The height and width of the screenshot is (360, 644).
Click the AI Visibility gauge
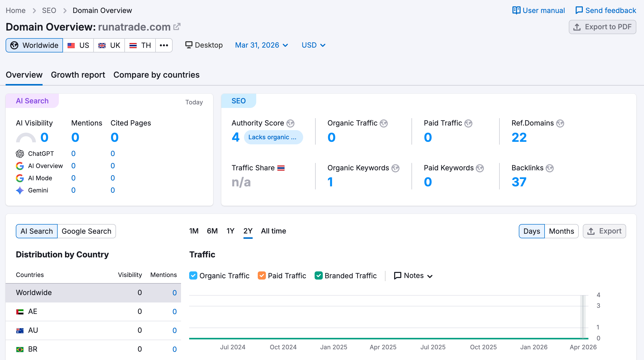click(26, 137)
